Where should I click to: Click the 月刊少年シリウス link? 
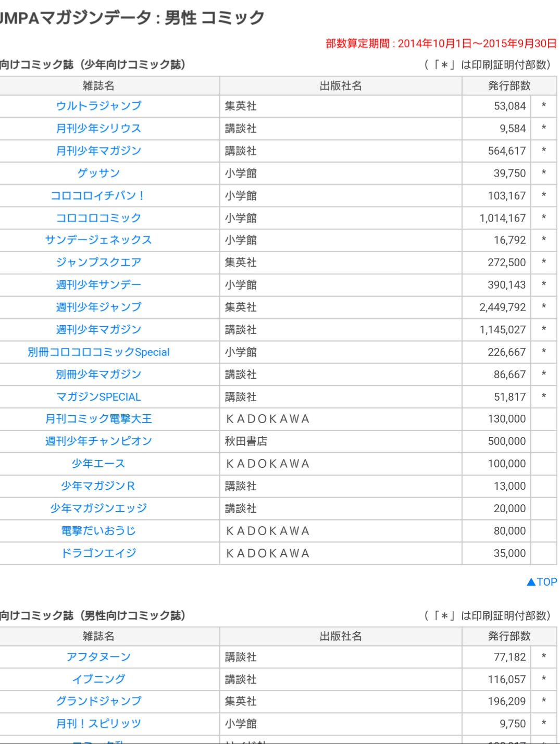(98, 128)
